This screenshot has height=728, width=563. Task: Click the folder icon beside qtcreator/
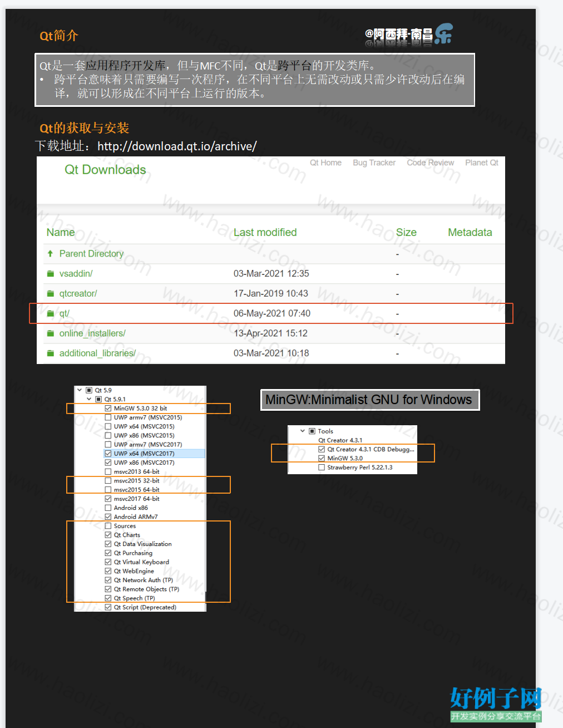pyautogui.click(x=51, y=293)
